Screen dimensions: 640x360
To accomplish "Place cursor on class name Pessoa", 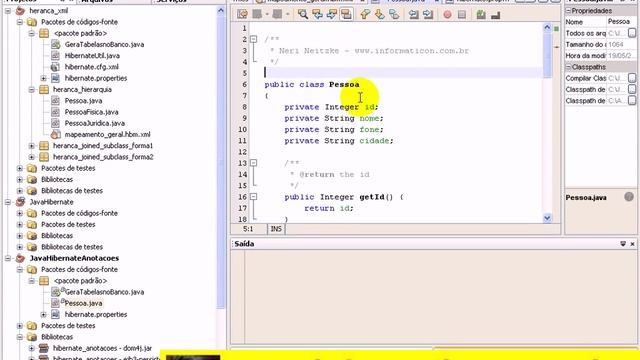I will pos(344,84).
